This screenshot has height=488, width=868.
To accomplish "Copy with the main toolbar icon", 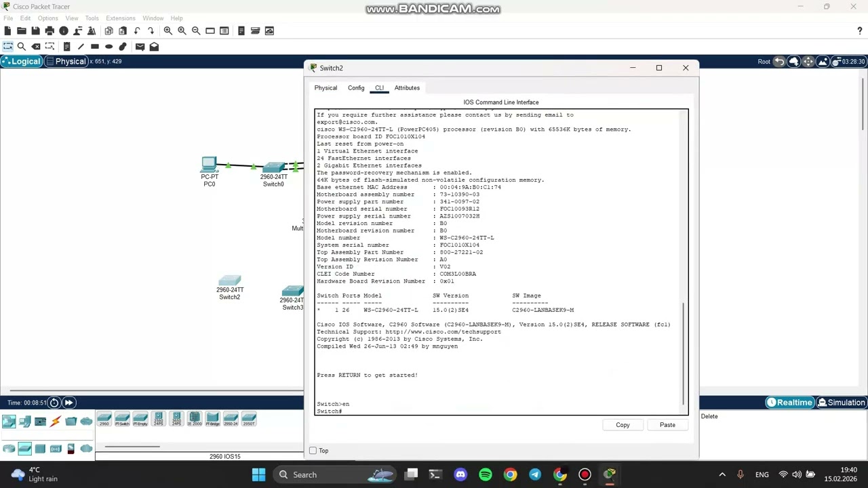I will (108, 30).
